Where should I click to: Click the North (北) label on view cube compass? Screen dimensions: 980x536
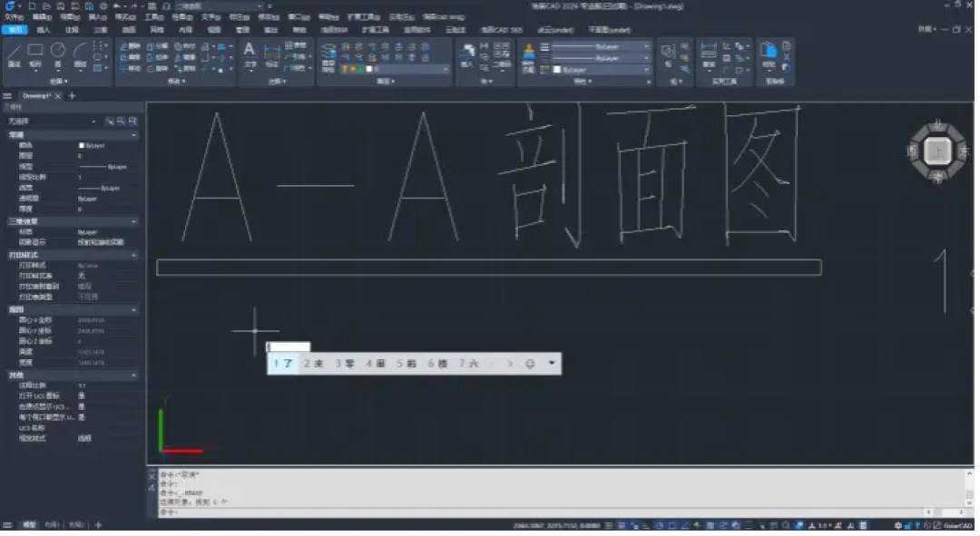tap(937, 125)
